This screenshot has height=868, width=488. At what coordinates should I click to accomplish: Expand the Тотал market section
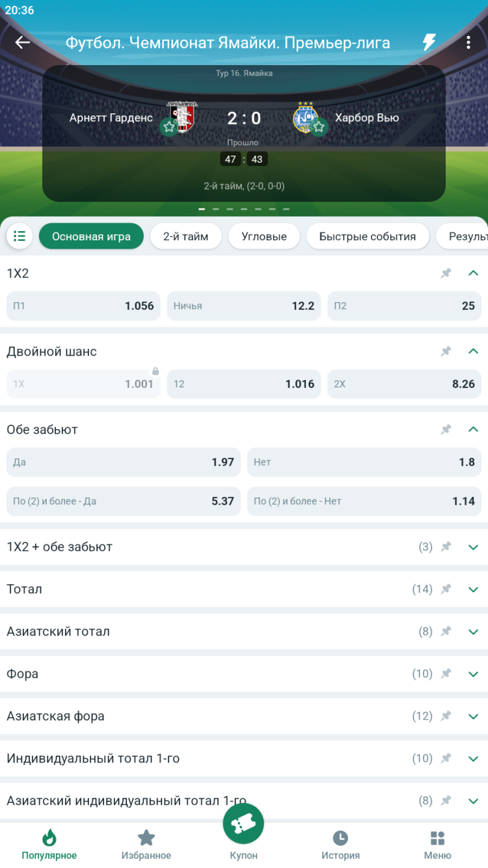tap(473, 589)
